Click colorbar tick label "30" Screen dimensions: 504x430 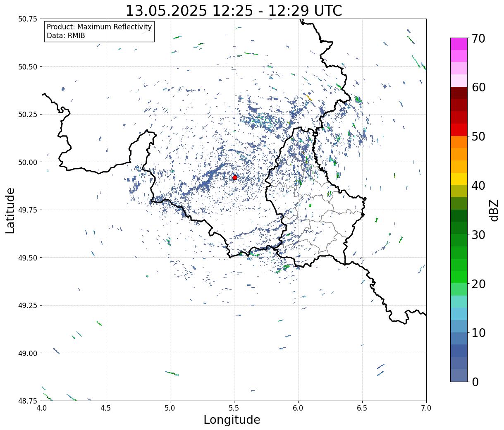tap(478, 235)
